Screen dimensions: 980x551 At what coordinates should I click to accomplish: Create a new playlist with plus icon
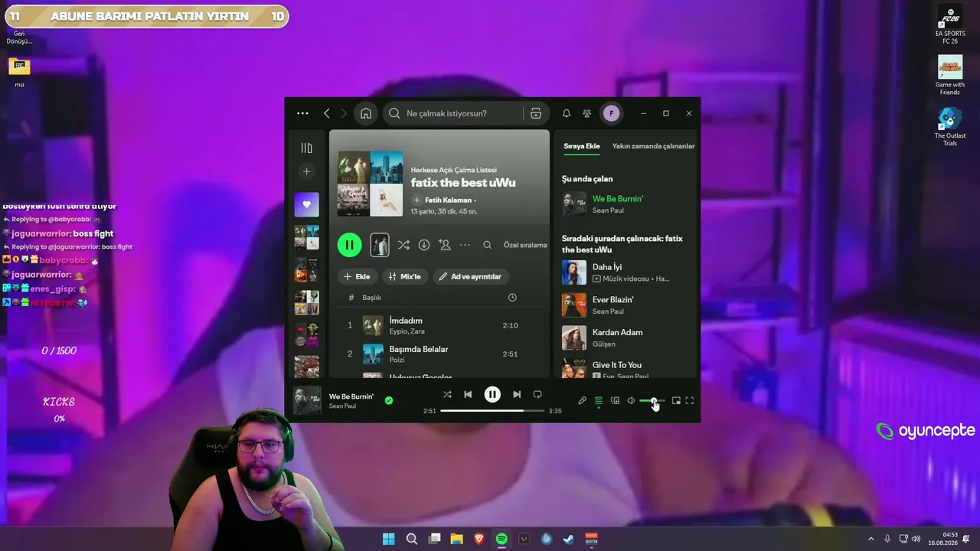coord(307,171)
